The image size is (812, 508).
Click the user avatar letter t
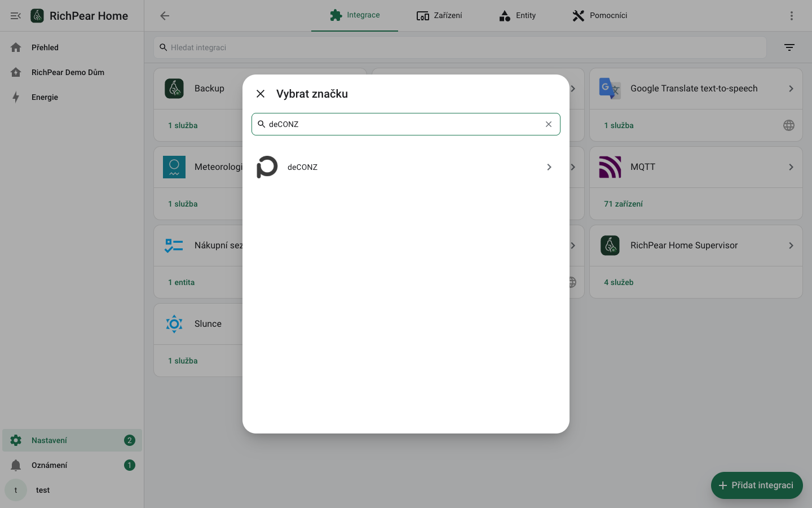click(x=16, y=490)
